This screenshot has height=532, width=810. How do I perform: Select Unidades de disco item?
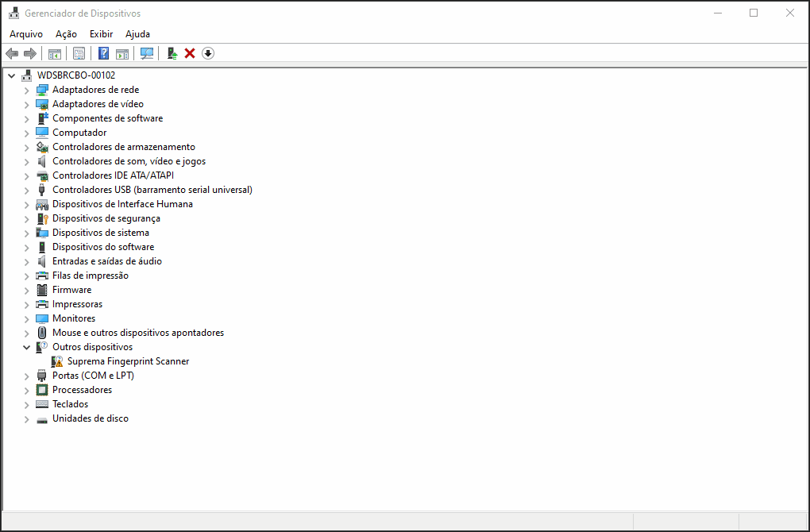pyautogui.click(x=90, y=418)
